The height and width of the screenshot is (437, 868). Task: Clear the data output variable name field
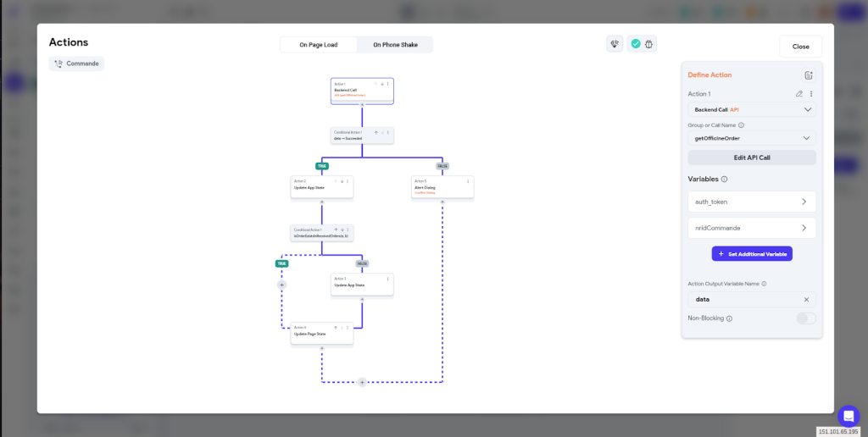(806, 300)
